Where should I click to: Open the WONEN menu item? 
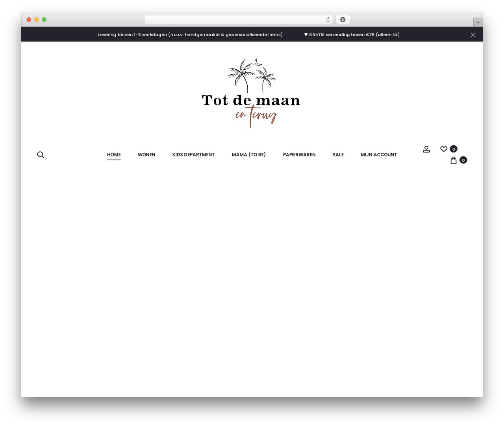pyautogui.click(x=146, y=155)
